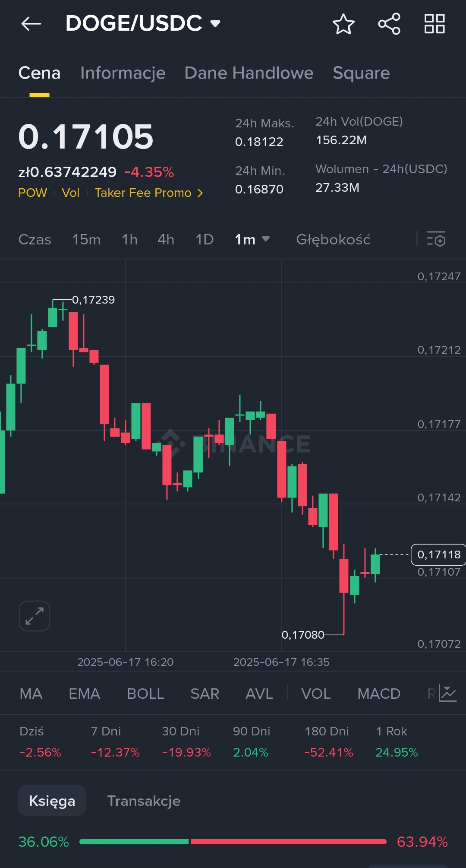Open the indicator chart icon
This screenshot has width=466, height=868.
click(x=447, y=693)
